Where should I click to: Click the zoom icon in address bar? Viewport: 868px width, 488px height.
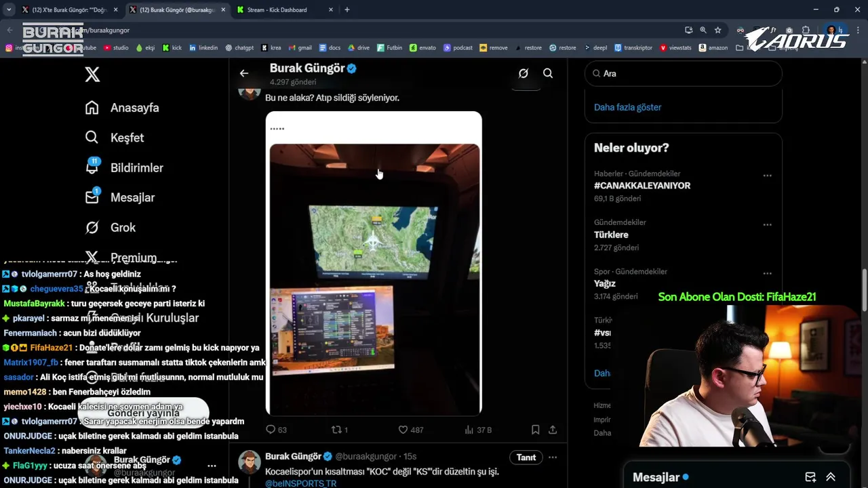[703, 30]
